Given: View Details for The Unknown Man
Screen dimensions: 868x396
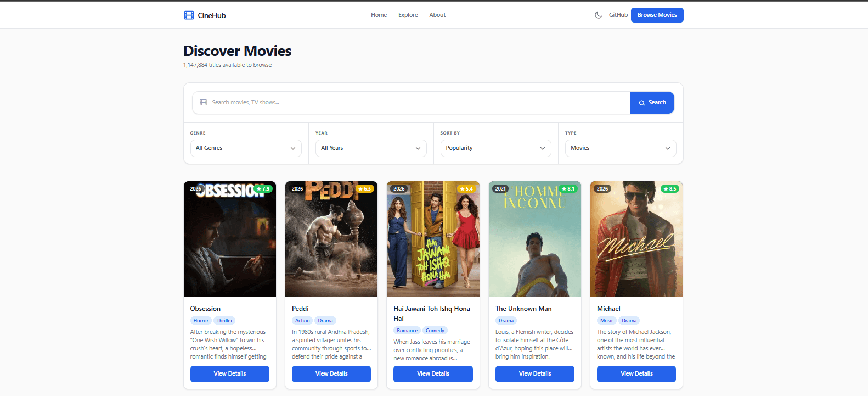Looking at the screenshot, I should coord(535,374).
